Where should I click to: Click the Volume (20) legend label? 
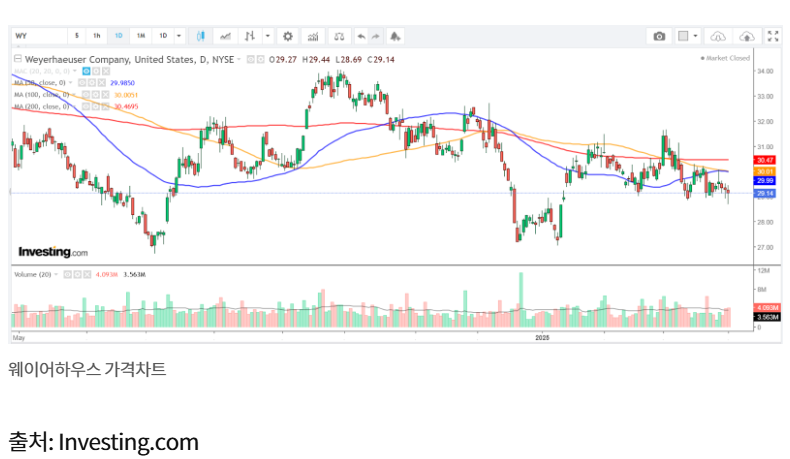click(x=33, y=275)
